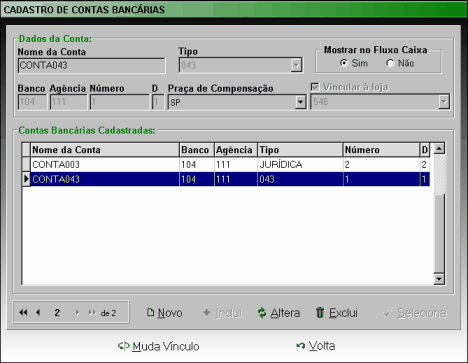The height and width of the screenshot is (363, 468).
Task: Click the Banco column header
Action: (x=197, y=150)
